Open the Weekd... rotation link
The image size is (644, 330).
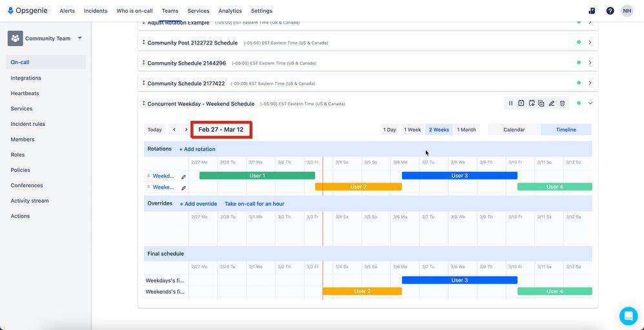point(163,176)
